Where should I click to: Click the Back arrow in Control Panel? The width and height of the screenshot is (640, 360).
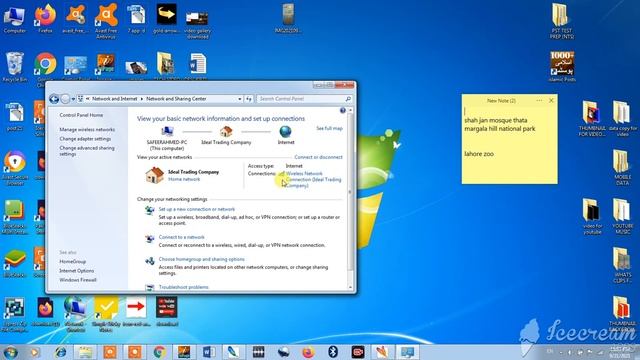pyautogui.click(x=54, y=99)
